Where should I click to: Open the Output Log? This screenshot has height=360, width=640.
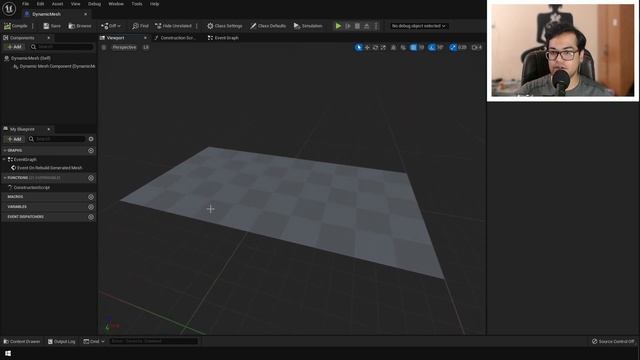[x=62, y=341]
